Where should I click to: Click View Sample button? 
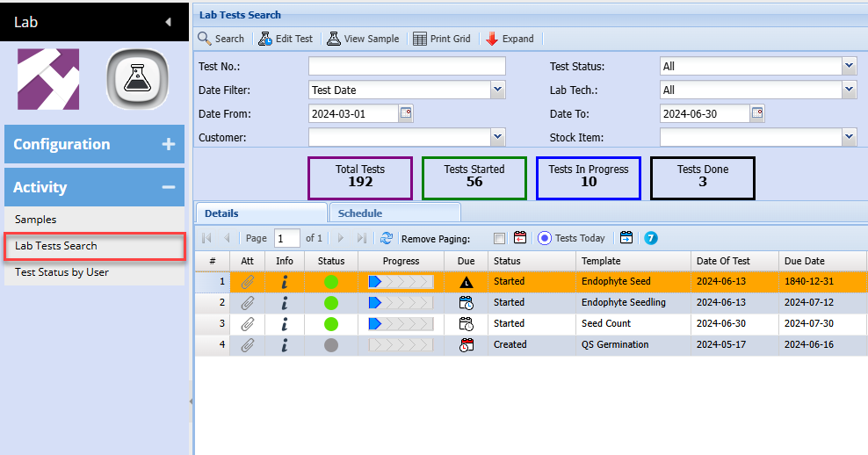tap(363, 39)
